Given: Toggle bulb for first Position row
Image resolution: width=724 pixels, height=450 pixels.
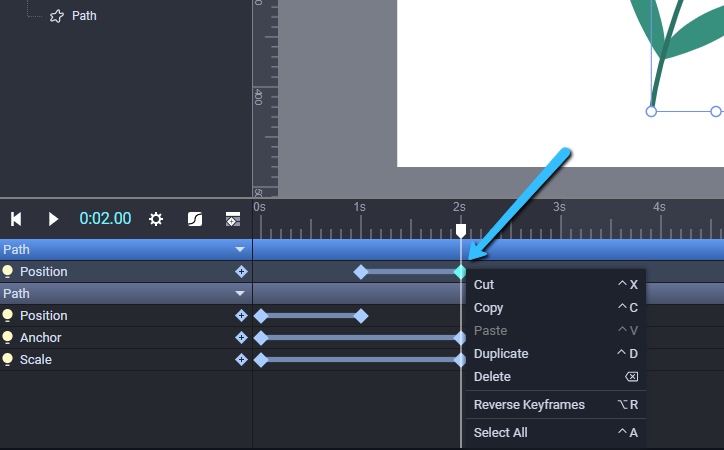Looking at the screenshot, I should (x=7, y=271).
